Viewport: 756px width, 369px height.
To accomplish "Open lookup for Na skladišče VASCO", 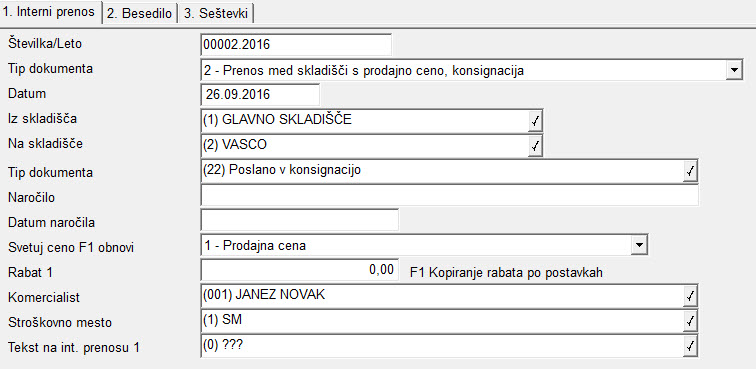I will coord(535,147).
